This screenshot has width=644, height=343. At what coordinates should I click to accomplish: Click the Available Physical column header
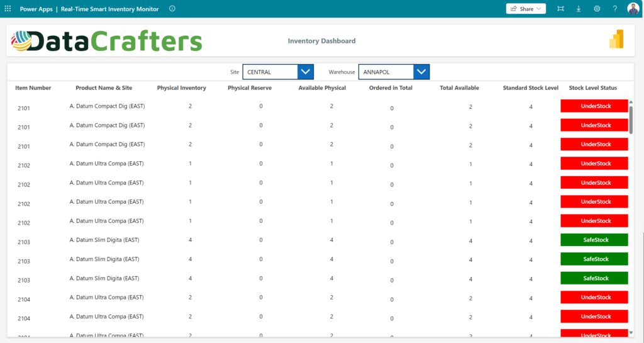(x=322, y=88)
